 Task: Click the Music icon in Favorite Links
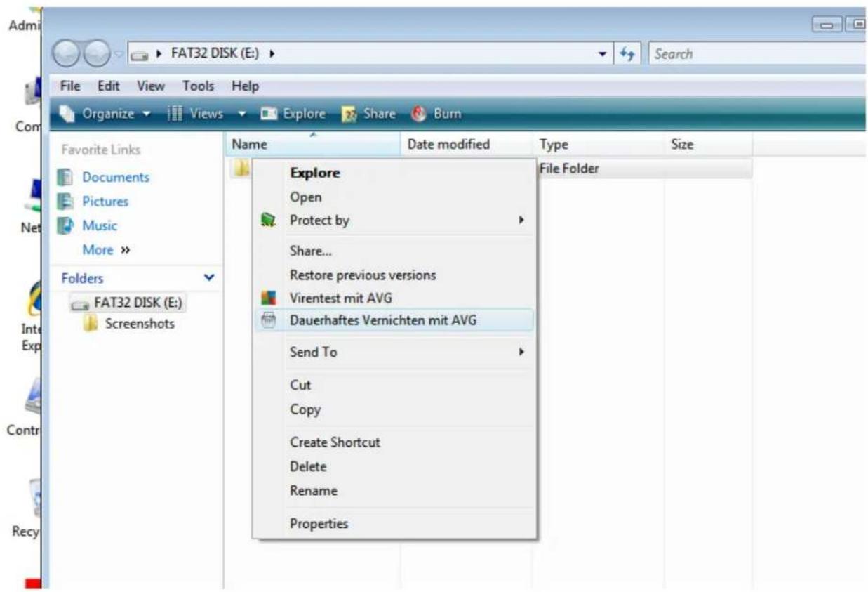(65, 225)
